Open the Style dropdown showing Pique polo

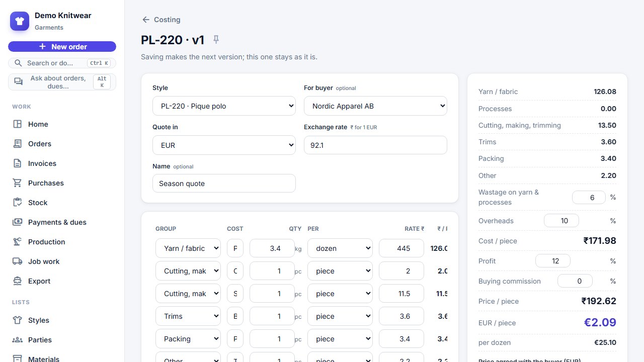tap(224, 106)
